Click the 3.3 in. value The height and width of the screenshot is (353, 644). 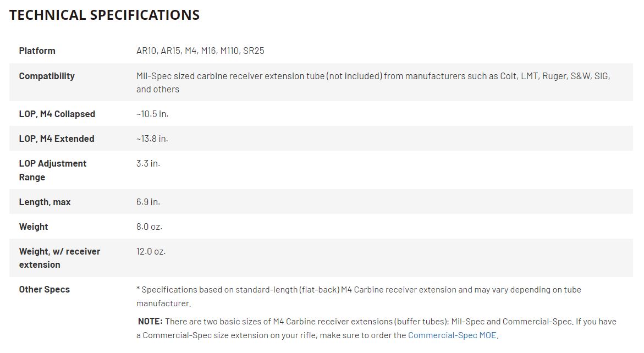point(148,163)
